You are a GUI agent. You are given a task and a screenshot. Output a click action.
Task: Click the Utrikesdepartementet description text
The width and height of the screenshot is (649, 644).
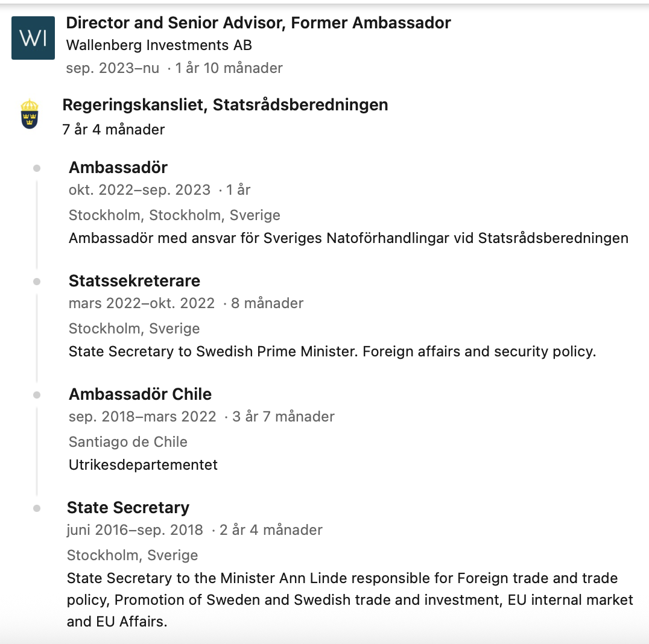pos(143,465)
